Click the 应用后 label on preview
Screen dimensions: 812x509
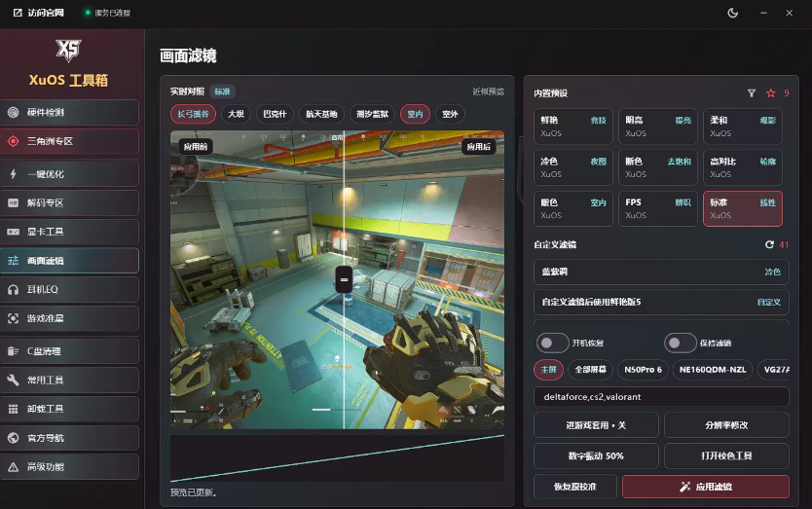pos(478,147)
